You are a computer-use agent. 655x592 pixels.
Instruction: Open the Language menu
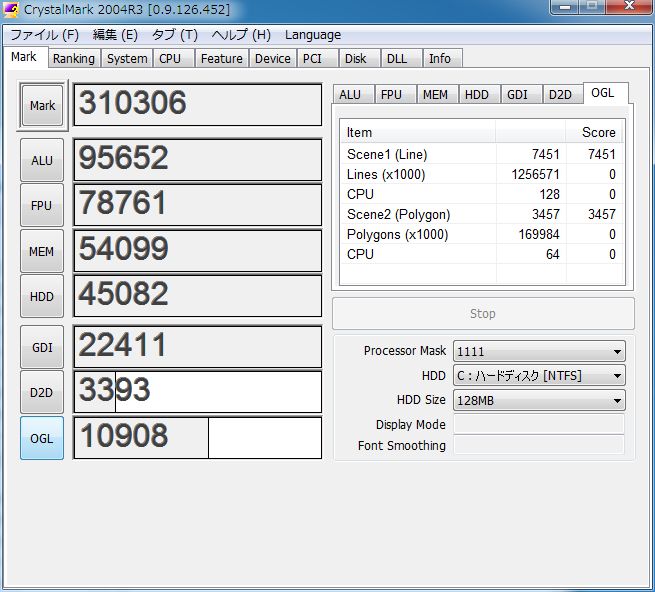[x=313, y=35]
